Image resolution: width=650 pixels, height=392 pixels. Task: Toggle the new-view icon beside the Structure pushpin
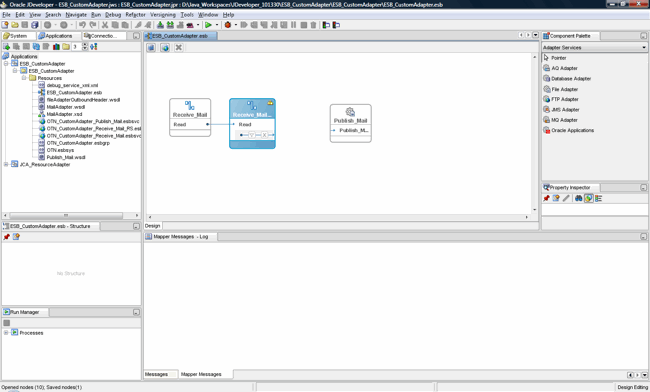16,237
